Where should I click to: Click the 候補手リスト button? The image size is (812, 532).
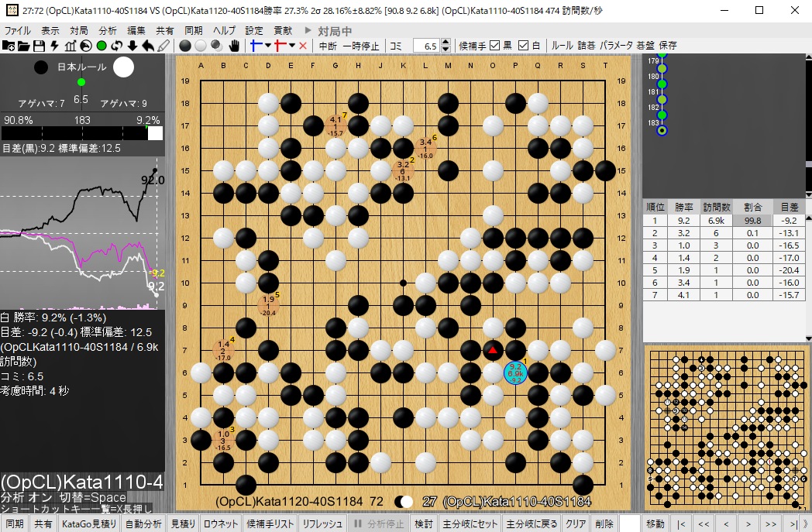[270, 524]
